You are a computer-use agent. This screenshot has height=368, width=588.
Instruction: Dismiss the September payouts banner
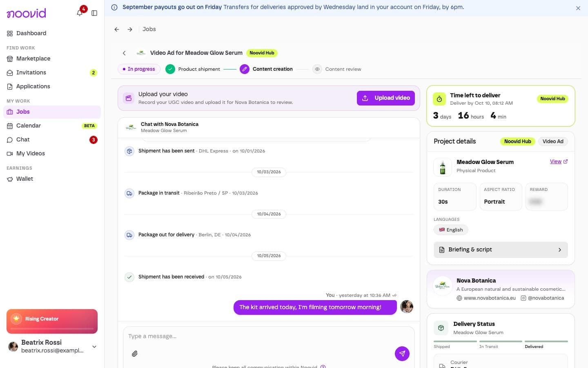pos(578,8)
